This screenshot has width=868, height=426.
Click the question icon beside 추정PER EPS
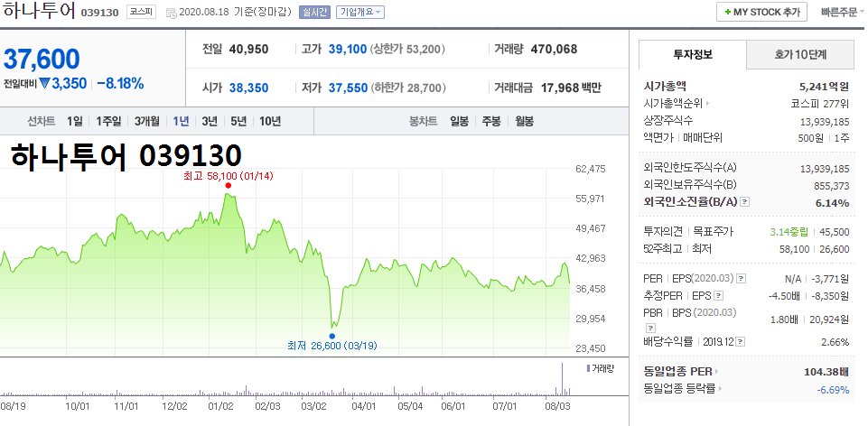(x=719, y=296)
